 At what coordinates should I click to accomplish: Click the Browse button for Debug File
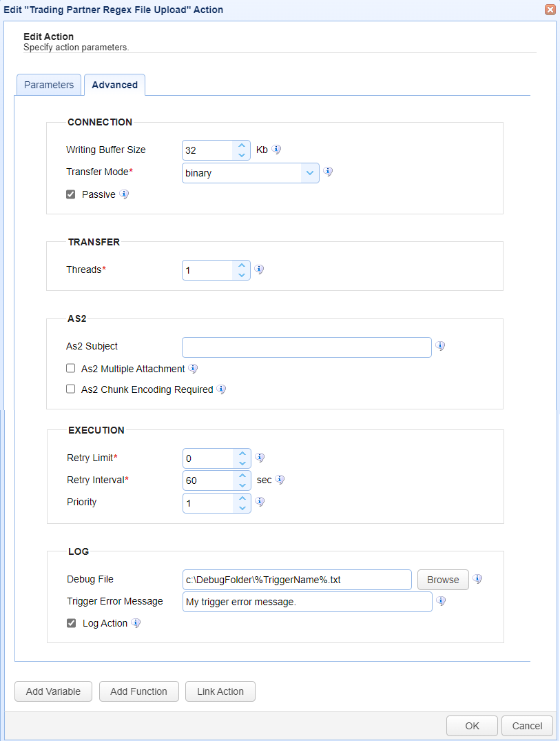pos(443,580)
